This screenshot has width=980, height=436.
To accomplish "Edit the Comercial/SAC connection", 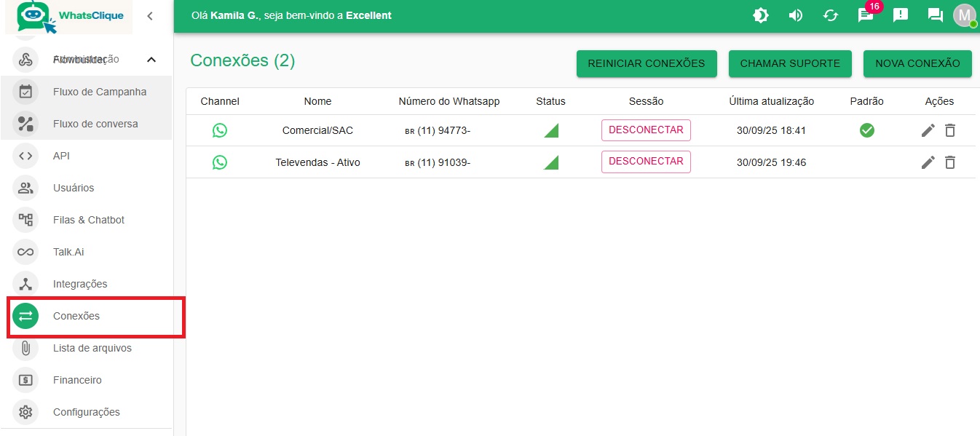I will (928, 130).
